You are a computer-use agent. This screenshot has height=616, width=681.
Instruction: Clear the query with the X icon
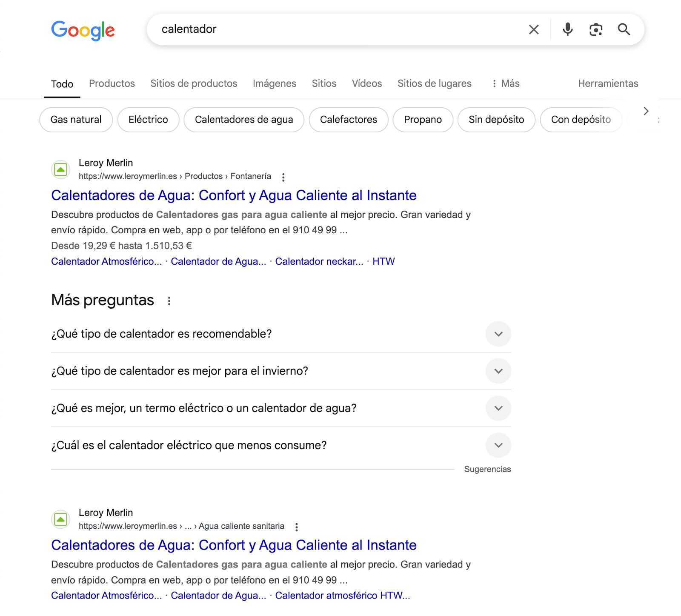[x=533, y=29]
